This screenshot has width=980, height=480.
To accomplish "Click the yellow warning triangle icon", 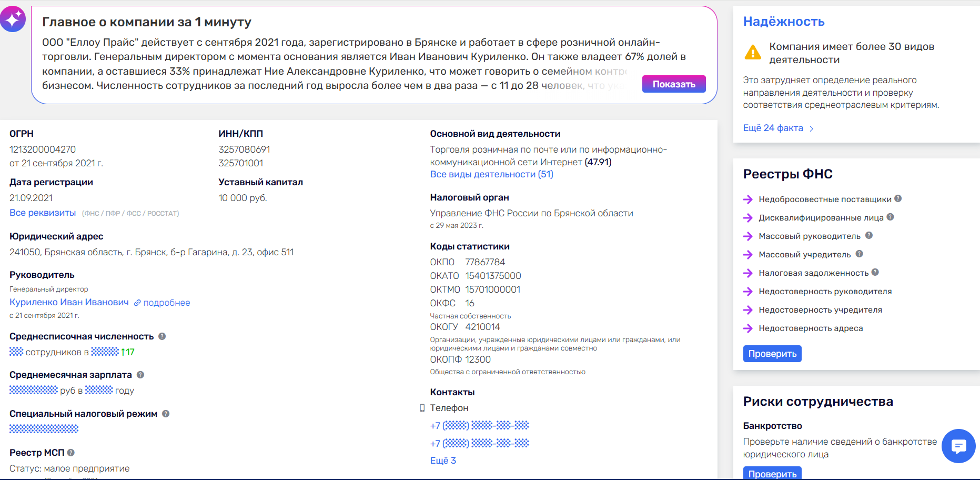I will [x=753, y=53].
